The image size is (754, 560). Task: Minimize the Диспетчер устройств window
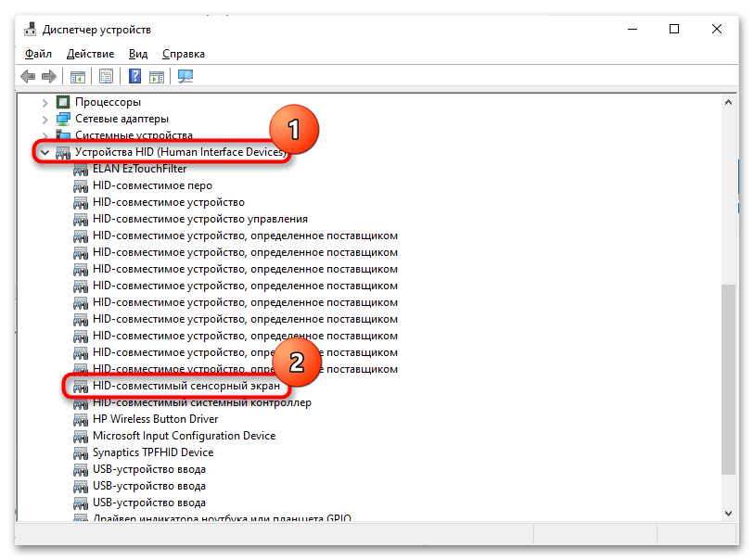tap(633, 30)
